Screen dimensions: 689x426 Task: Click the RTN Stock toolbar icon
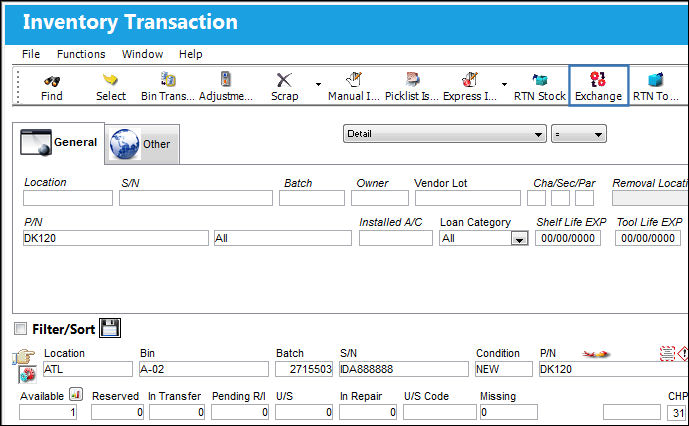(x=540, y=80)
